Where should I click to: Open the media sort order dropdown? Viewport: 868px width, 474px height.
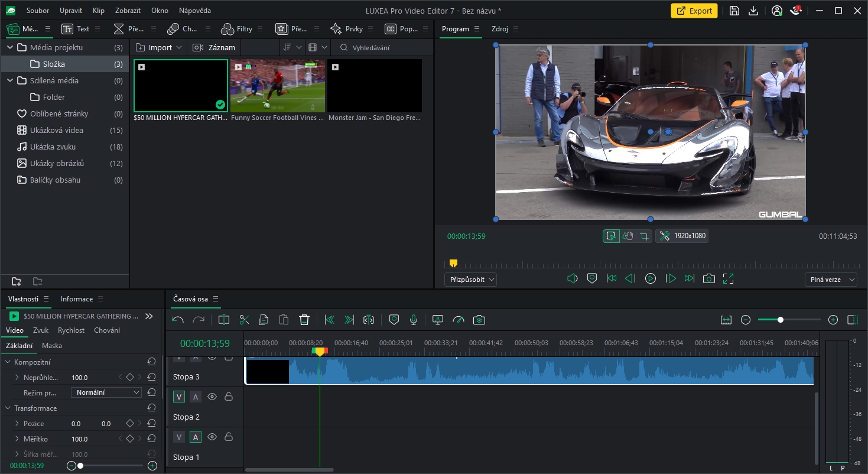tap(292, 47)
